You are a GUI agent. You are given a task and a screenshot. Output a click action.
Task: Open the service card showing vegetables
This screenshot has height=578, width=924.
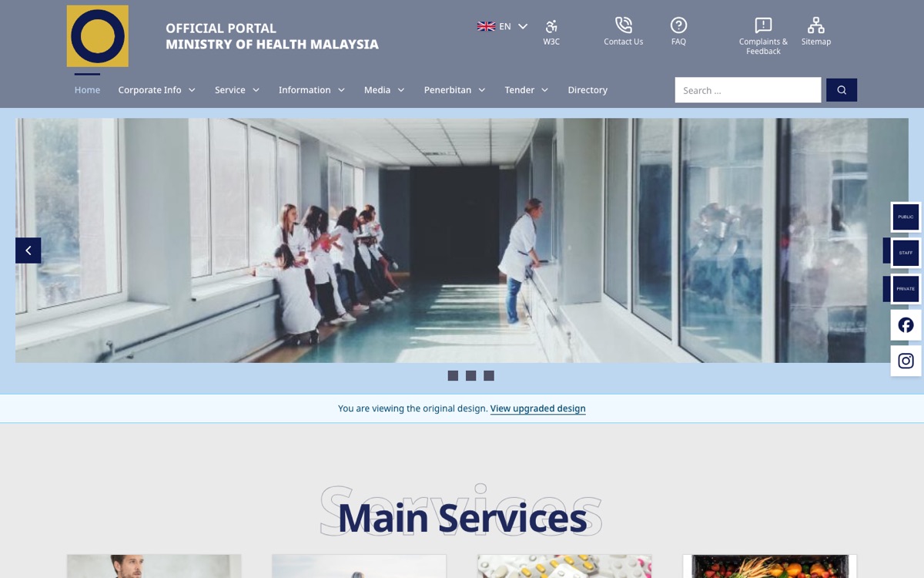click(770, 566)
